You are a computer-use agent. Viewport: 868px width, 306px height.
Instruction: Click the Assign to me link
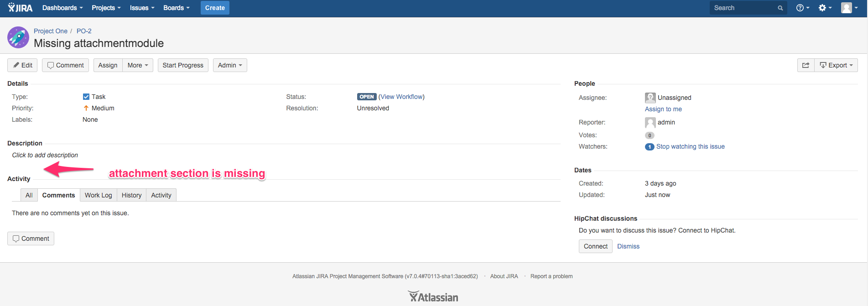[x=663, y=109]
